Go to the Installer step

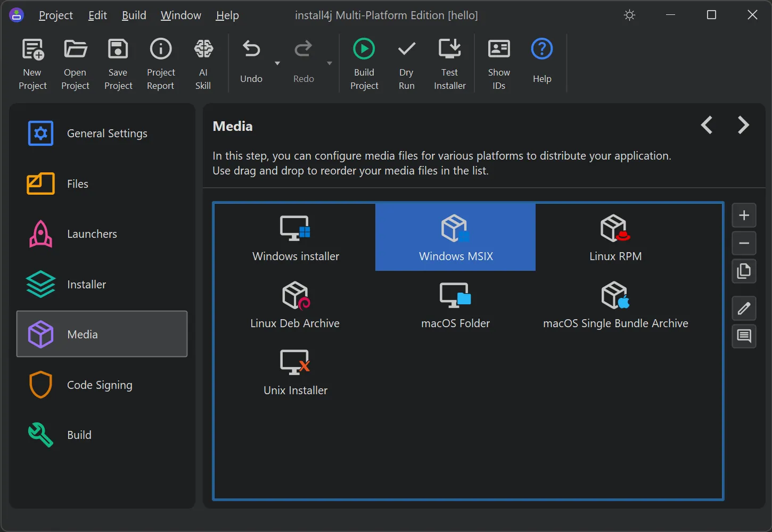pos(102,285)
